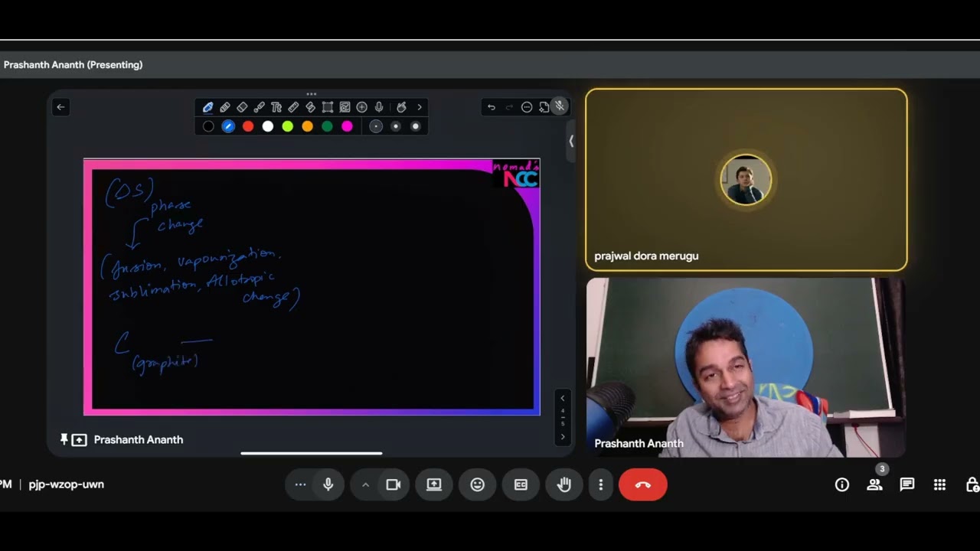Expand whiteboard toolbar with right chevron
Screen dimensions: 980x551
(x=419, y=107)
